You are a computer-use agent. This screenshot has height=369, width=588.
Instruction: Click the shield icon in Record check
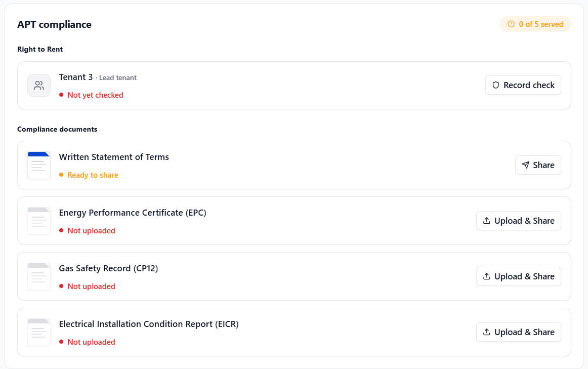(496, 85)
